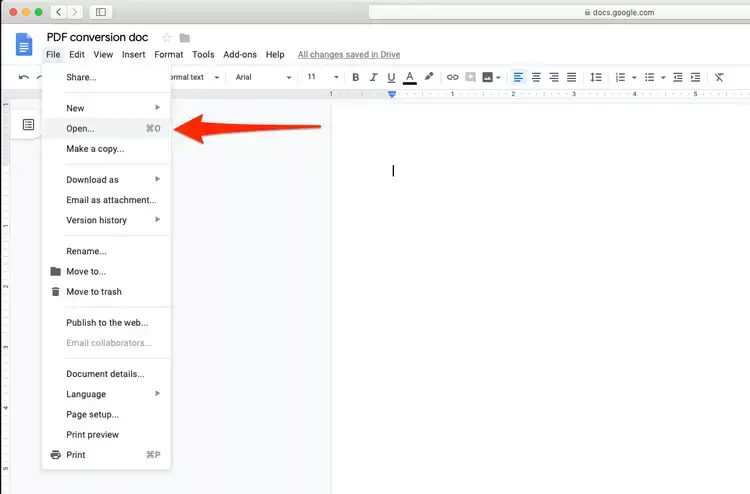Select justify alignment
750x494 pixels.
572,77
